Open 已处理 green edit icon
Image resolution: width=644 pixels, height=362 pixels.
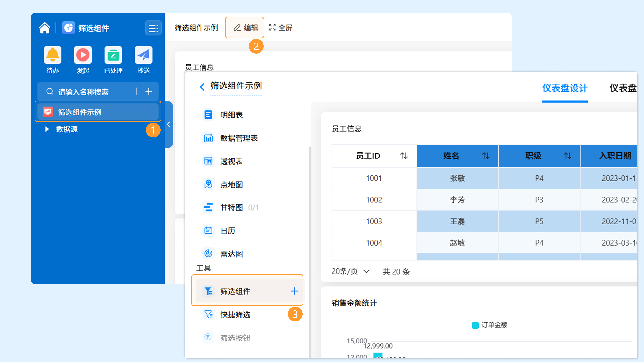[x=113, y=55]
